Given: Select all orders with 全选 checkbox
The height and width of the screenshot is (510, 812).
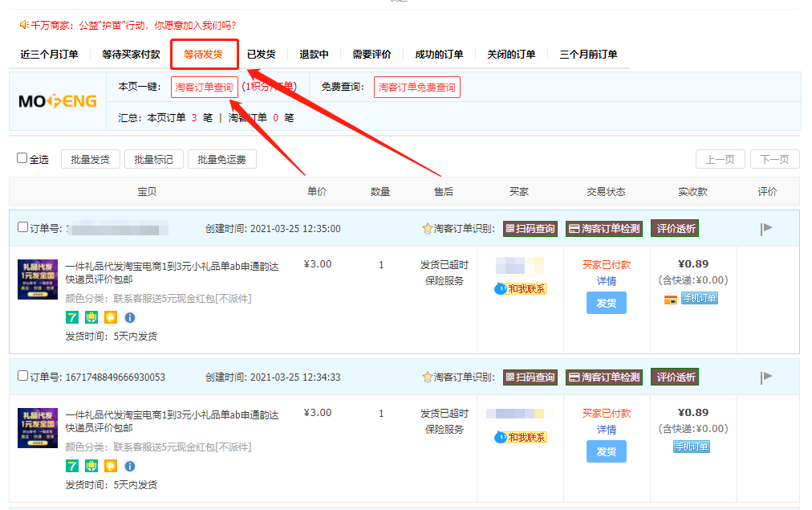Looking at the screenshot, I should pyautogui.click(x=22, y=158).
